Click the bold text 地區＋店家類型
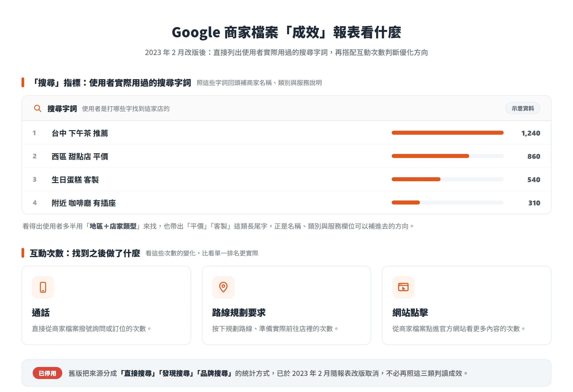The width and height of the screenshot is (573, 392). [113, 226]
